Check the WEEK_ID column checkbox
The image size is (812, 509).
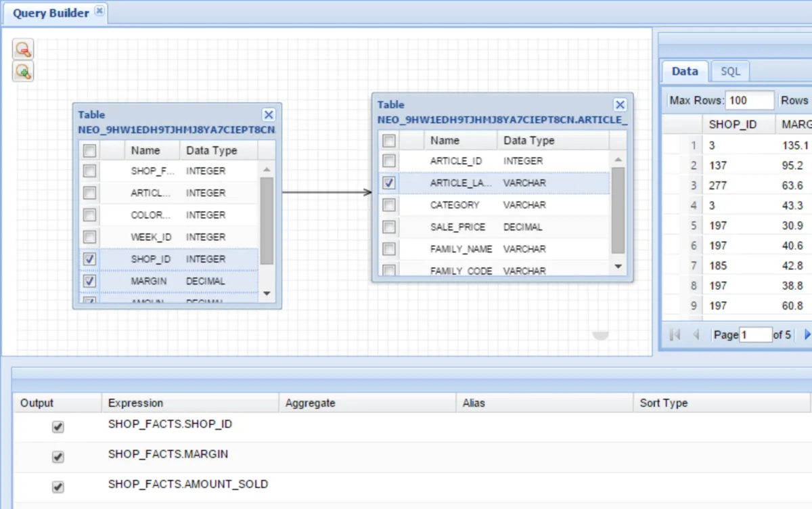tap(89, 237)
